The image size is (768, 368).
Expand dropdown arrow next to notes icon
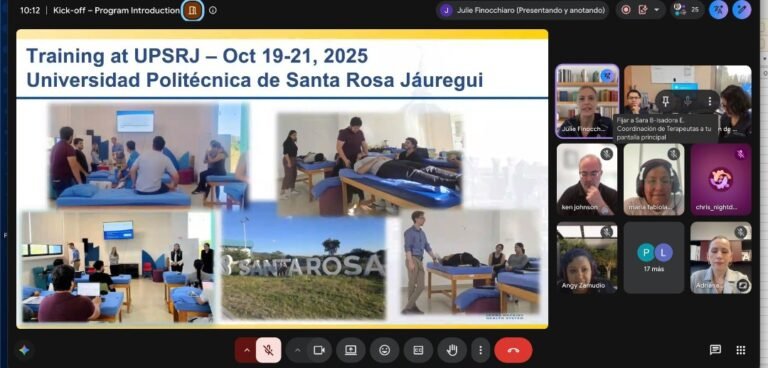pos(656,10)
